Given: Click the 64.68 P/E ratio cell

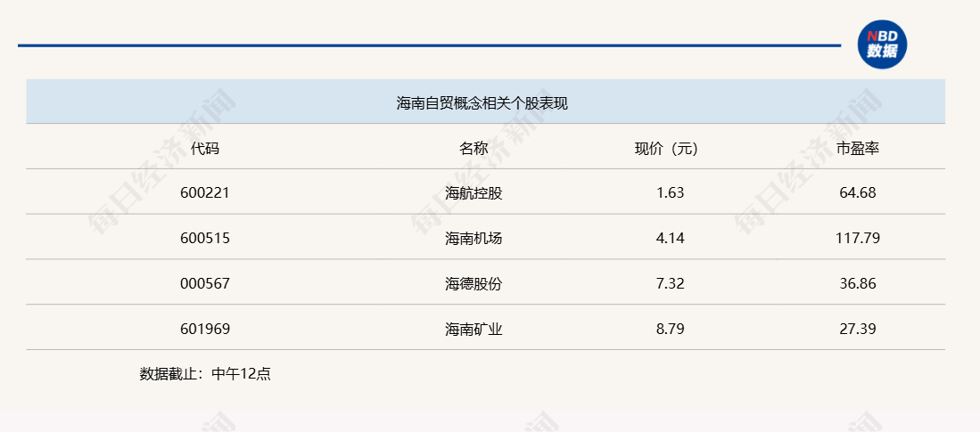Looking at the screenshot, I should pyautogui.click(x=858, y=192).
